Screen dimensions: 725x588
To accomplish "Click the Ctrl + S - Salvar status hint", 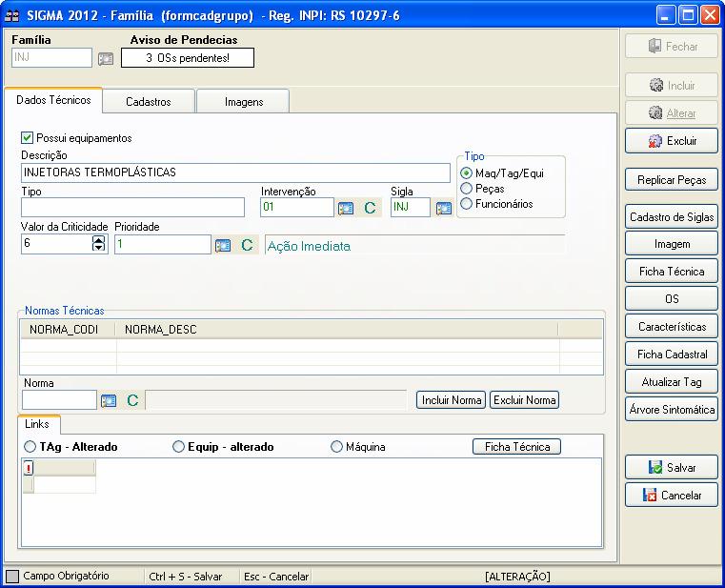I will pos(186,577).
